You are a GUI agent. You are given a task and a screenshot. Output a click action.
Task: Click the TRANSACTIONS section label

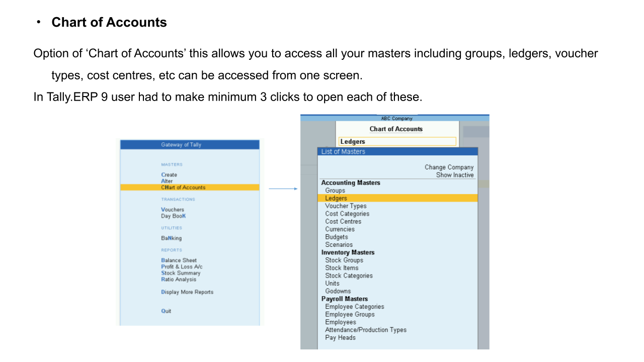click(x=178, y=200)
